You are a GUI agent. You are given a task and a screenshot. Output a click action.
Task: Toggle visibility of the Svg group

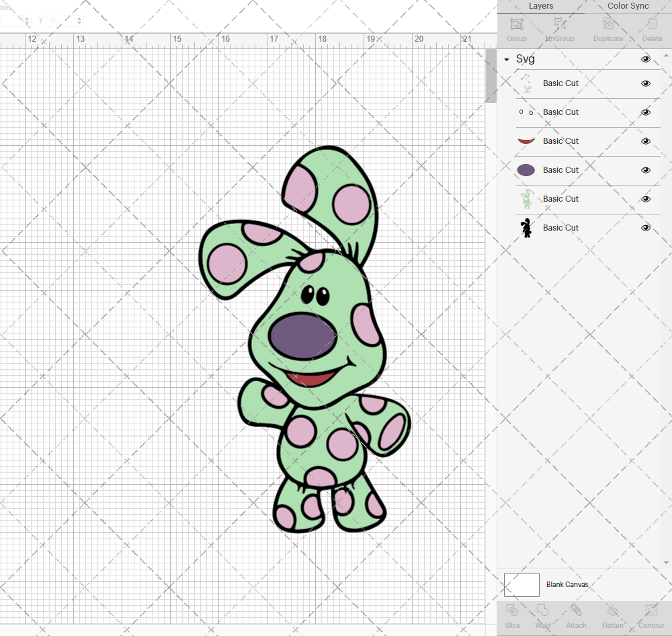(645, 59)
